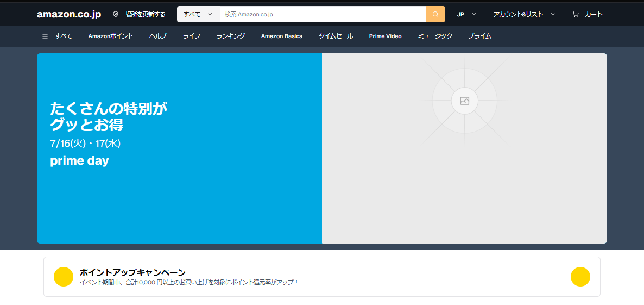The height and width of the screenshot is (305, 644).
Task: Go to Amazon Basics
Action: (x=282, y=36)
